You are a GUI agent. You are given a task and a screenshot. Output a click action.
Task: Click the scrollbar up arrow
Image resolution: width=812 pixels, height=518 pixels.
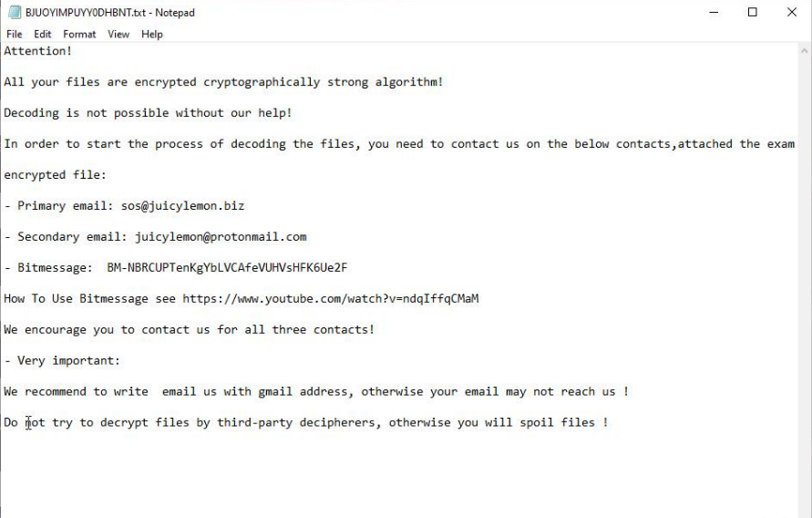point(804,51)
